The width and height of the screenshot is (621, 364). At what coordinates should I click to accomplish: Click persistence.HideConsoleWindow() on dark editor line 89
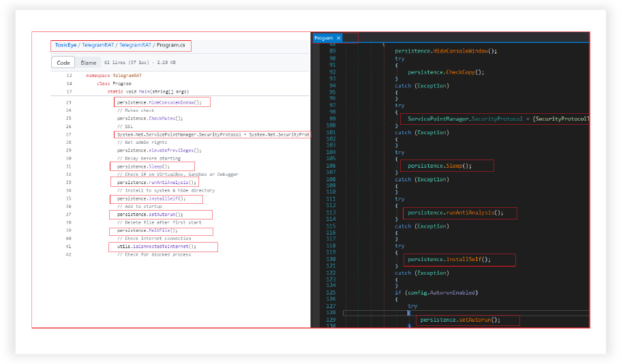pos(446,51)
